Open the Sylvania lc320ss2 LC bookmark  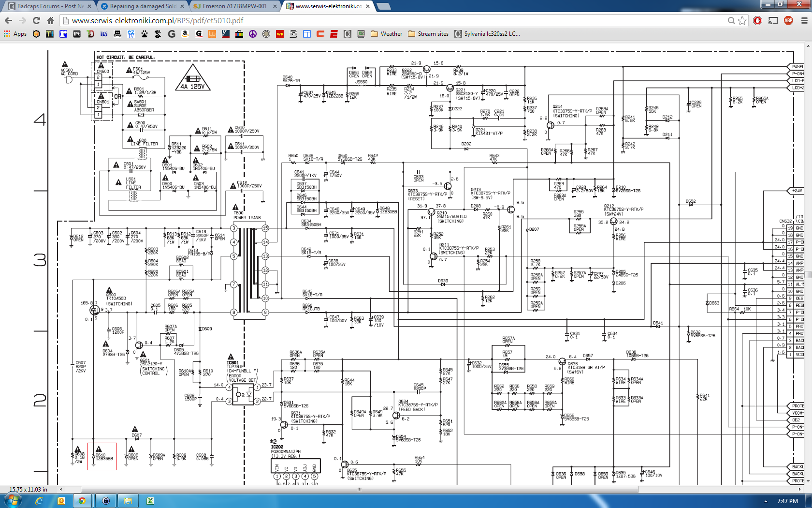[x=487, y=34]
